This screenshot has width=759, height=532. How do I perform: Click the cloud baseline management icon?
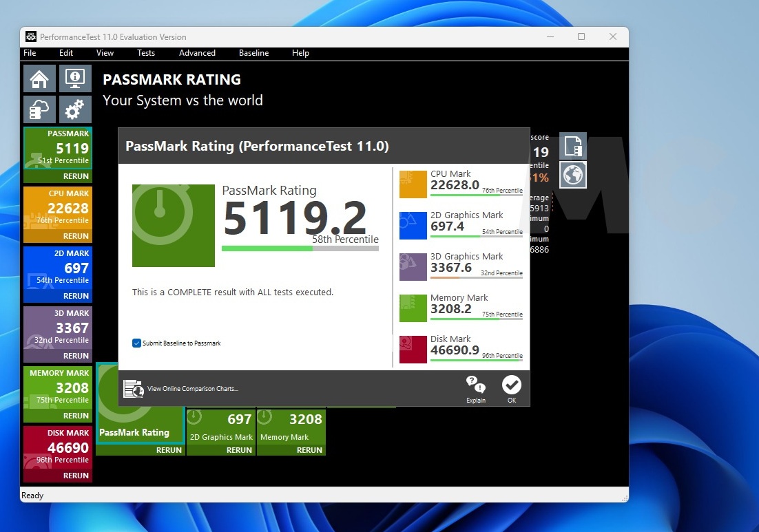(39, 109)
